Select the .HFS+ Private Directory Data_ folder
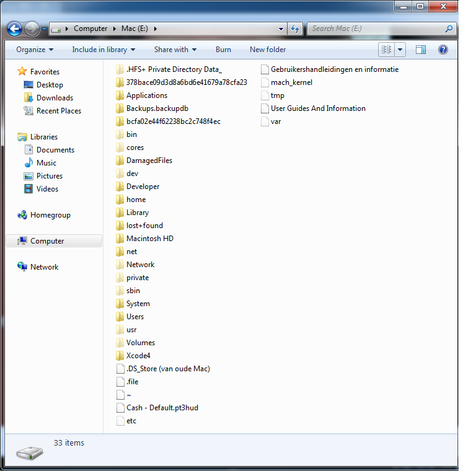The width and height of the screenshot is (476, 471). coord(169,69)
